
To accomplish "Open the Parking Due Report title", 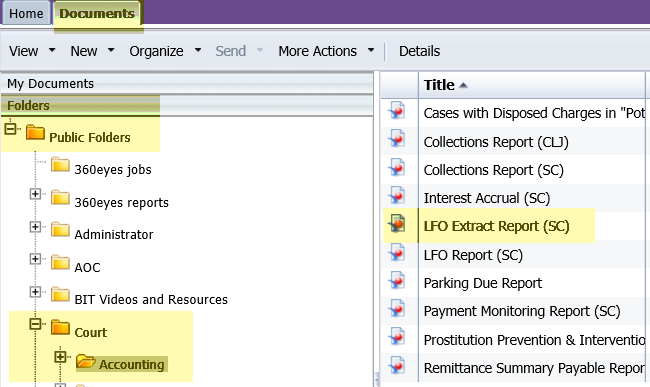I will [483, 283].
